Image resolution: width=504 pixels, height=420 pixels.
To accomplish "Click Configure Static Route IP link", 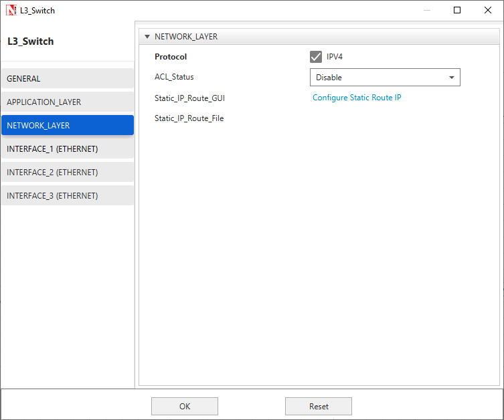I will pyautogui.click(x=357, y=98).
